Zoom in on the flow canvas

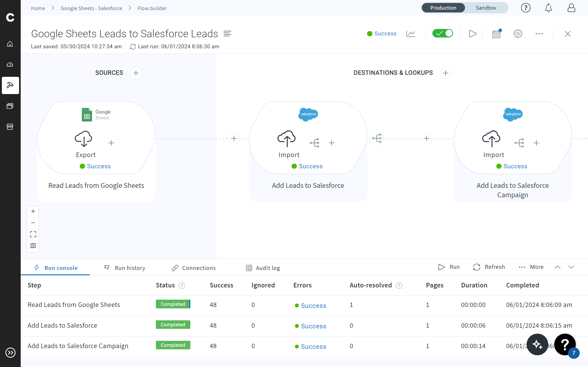click(33, 211)
